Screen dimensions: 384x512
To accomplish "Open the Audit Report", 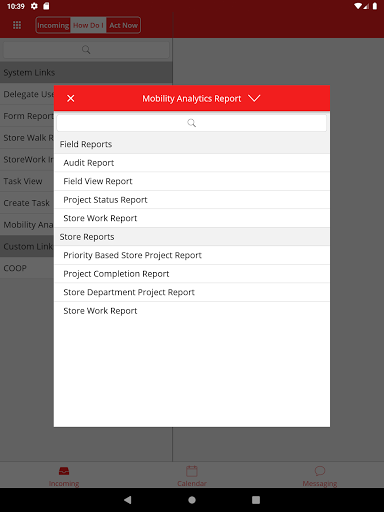I will (192, 163).
